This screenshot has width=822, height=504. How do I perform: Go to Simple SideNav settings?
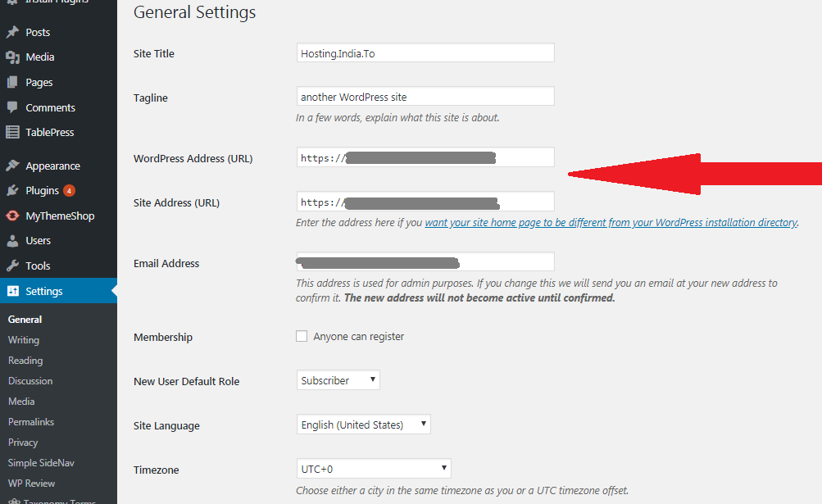point(42,462)
